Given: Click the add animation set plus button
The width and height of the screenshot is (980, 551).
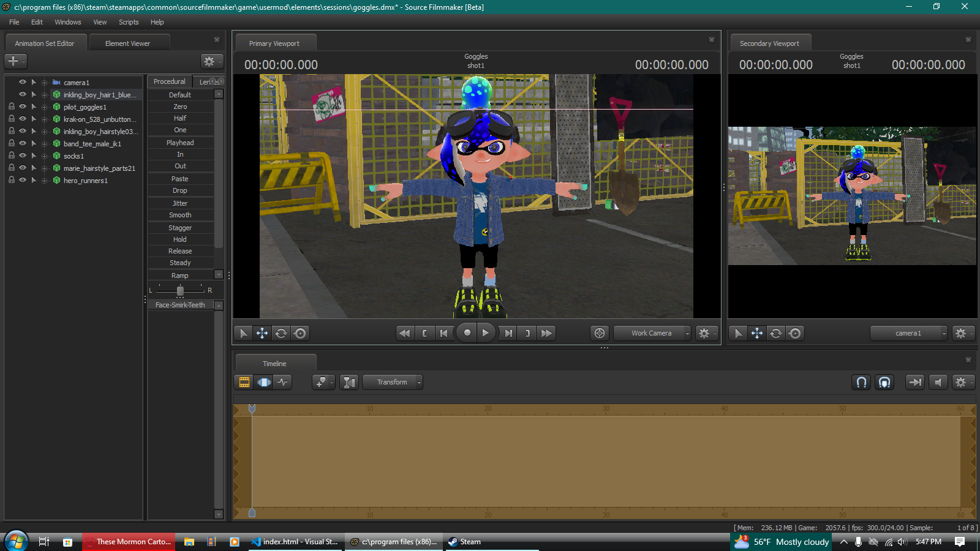Looking at the screenshot, I should [x=13, y=61].
